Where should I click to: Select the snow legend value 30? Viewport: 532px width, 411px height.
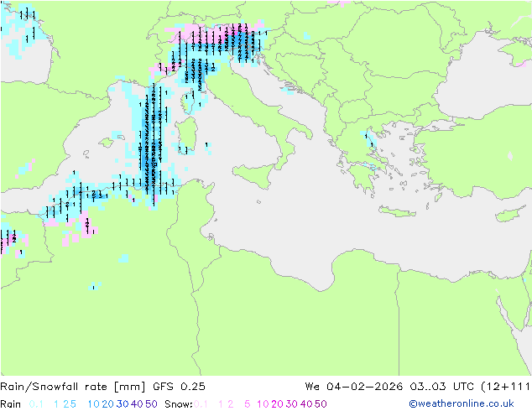292,404
